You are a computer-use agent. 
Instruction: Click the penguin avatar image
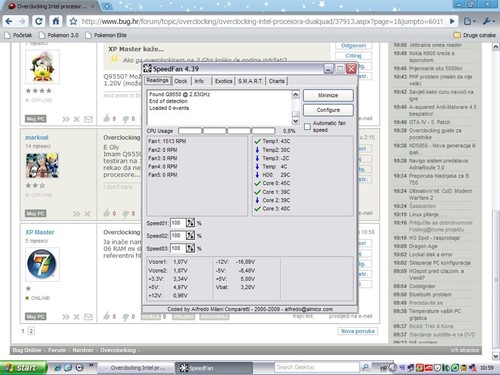point(42,67)
